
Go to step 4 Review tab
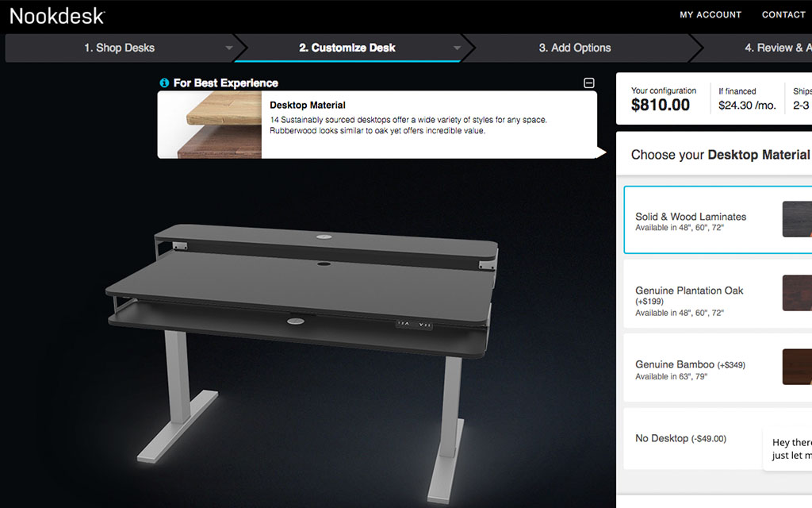tap(777, 48)
